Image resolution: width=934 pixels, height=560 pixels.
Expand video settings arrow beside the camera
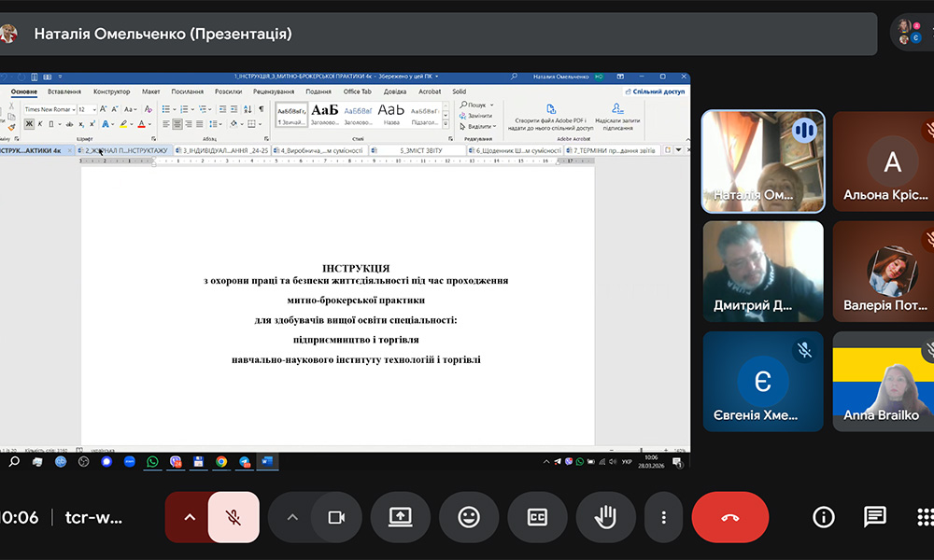292,517
